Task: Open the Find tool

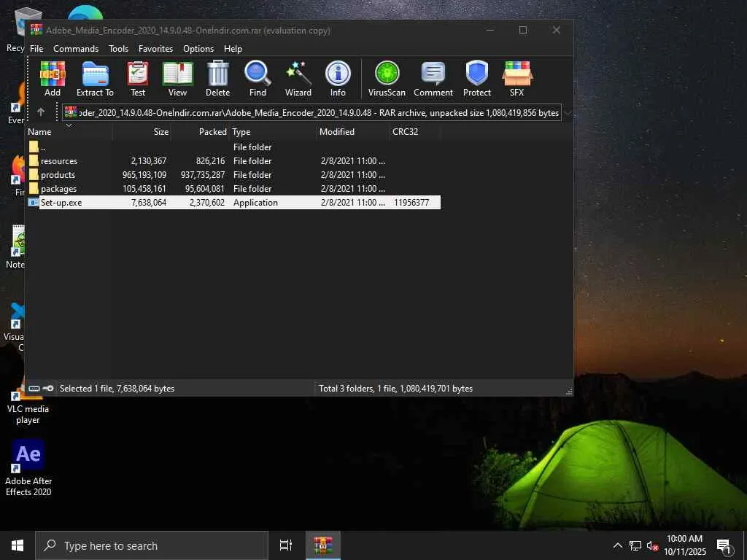Action: 258,79
